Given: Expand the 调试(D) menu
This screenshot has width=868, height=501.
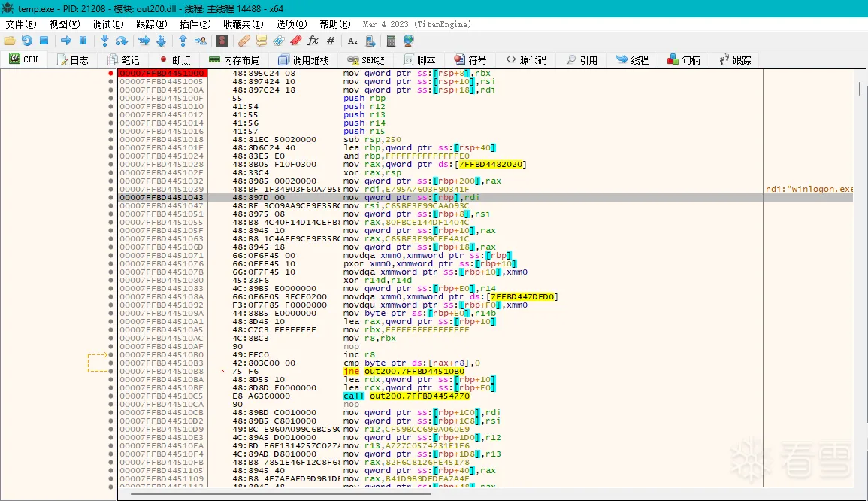Looking at the screenshot, I should pos(108,24).
